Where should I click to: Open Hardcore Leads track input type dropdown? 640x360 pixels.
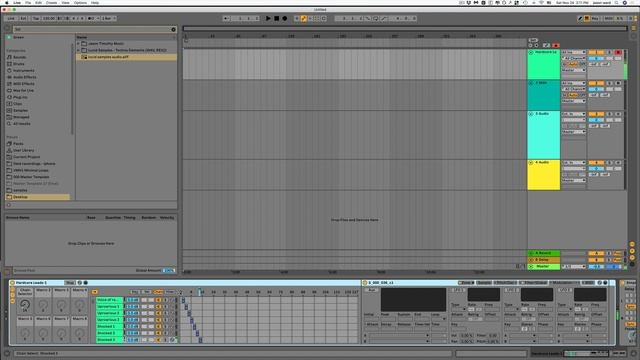point(573,52)
